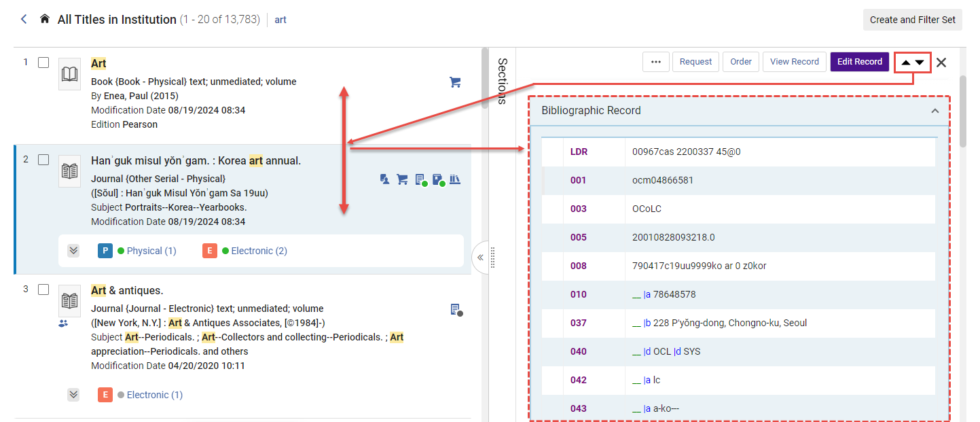Image resolution: width=980 pixels, height=422 pixels.
Task: Click the journal thumbnail of Art & antiques
Action: click(70, 300)
